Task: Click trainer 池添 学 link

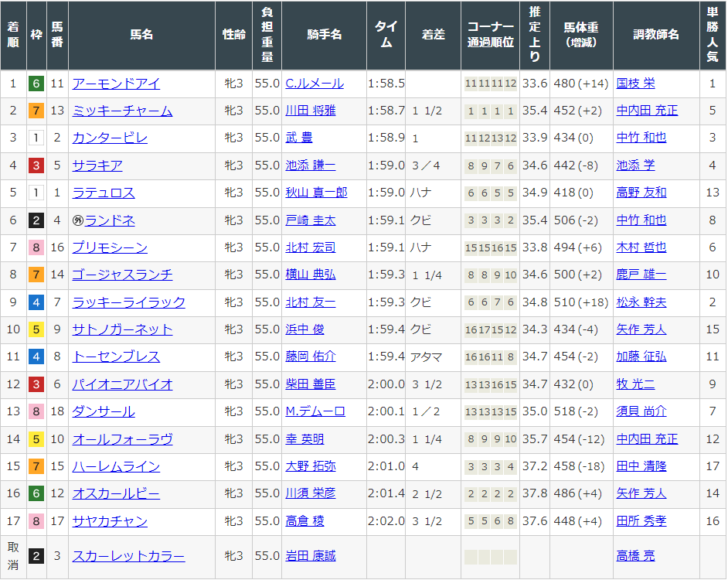Action: pos(635,166)
